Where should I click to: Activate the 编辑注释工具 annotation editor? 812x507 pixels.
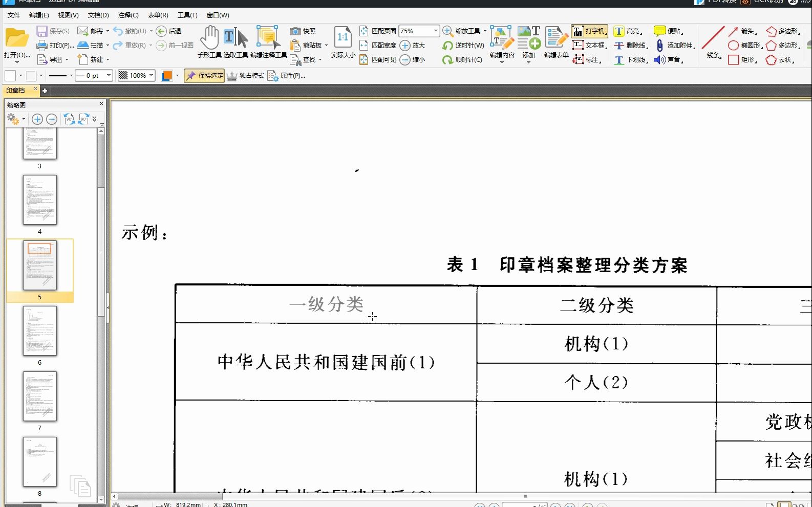tap(268, 43)
